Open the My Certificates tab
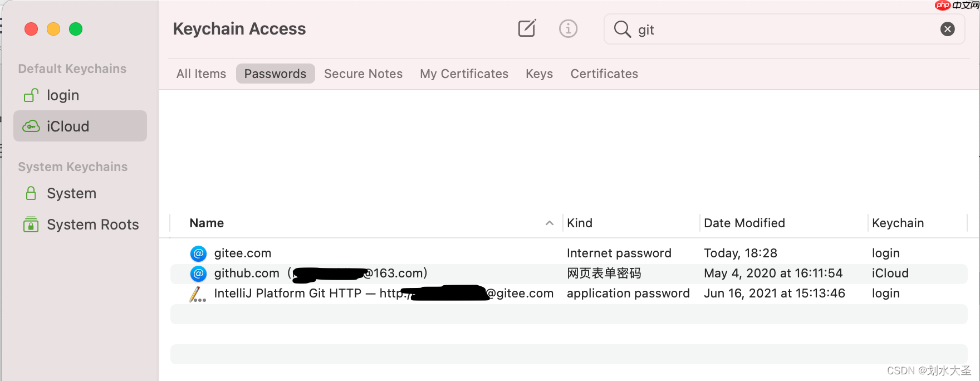This screenshot has width=980, height=381. [x=464, y=74]
